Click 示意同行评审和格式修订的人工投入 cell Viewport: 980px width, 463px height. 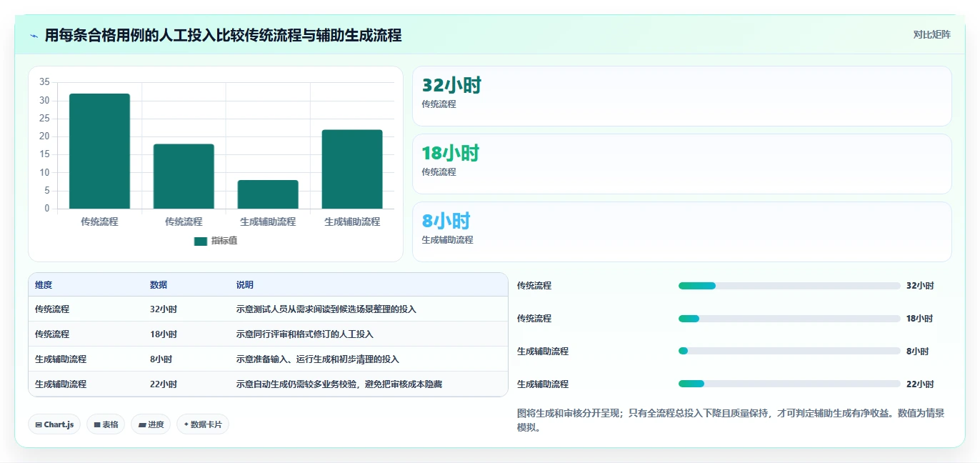pos(305,334)
